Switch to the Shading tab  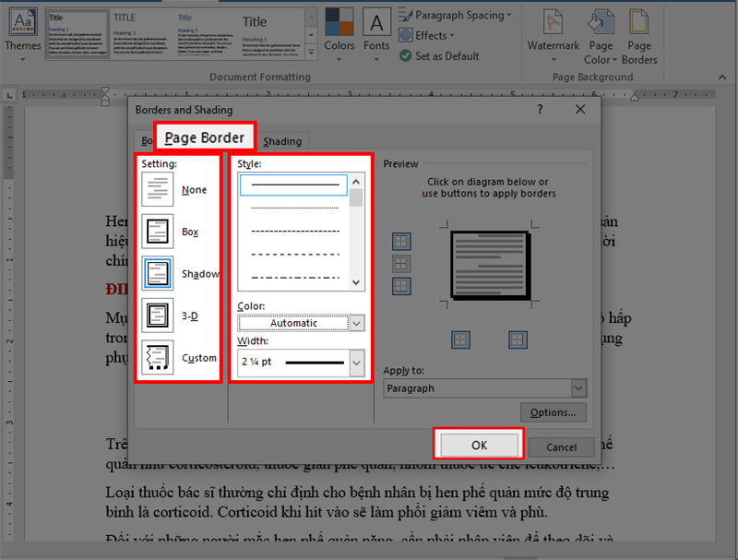tap(282, 141)
